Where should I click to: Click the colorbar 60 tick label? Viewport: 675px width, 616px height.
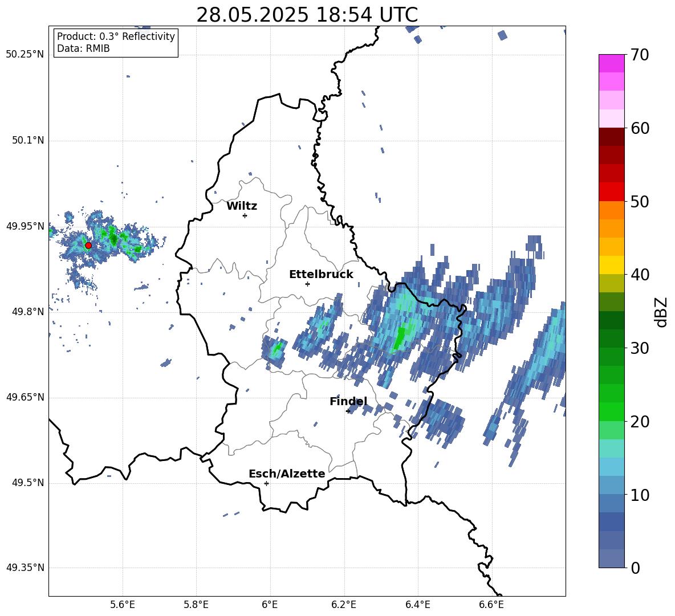(640, 128)
